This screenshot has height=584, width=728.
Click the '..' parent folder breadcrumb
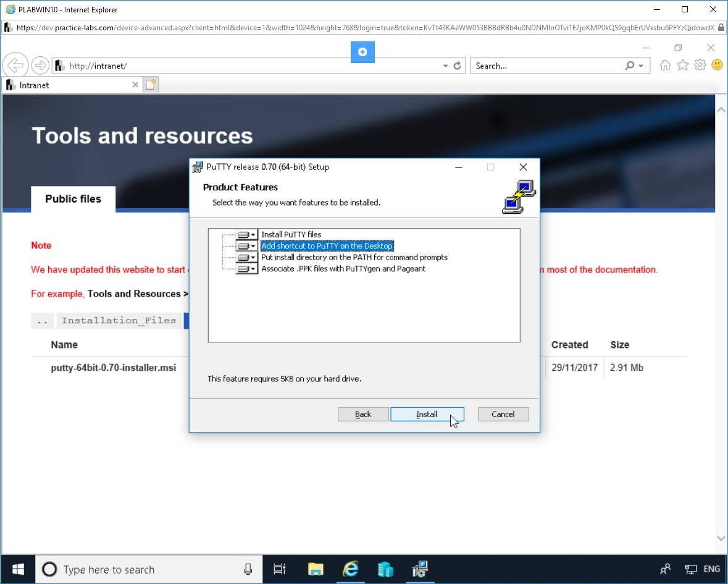[42, 321]
